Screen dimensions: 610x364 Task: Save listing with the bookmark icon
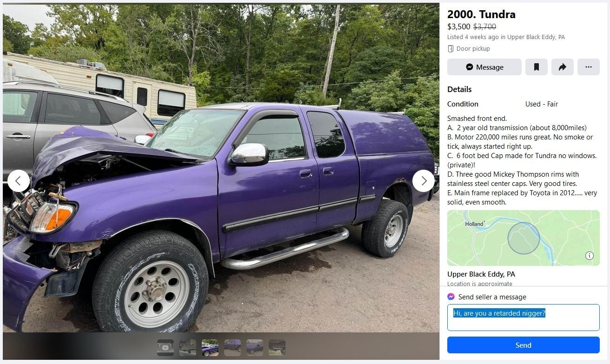point(536,67)
